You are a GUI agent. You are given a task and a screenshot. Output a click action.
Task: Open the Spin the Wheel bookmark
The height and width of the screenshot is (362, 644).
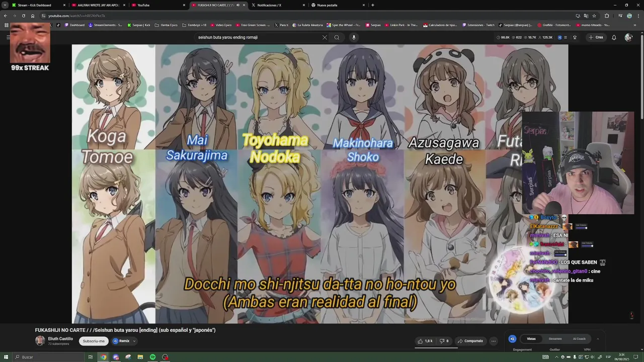click(x=344, y=25)
